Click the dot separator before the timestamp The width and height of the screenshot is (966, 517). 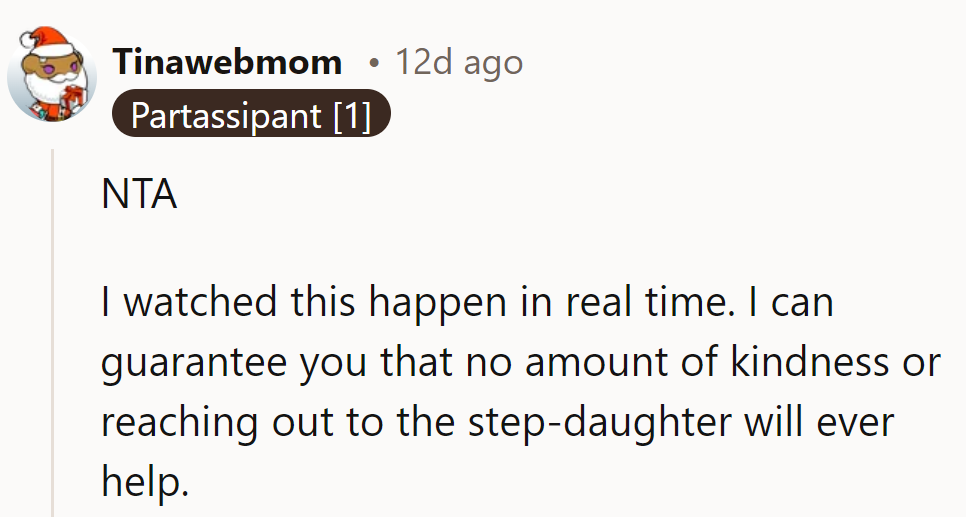(373, 64)
